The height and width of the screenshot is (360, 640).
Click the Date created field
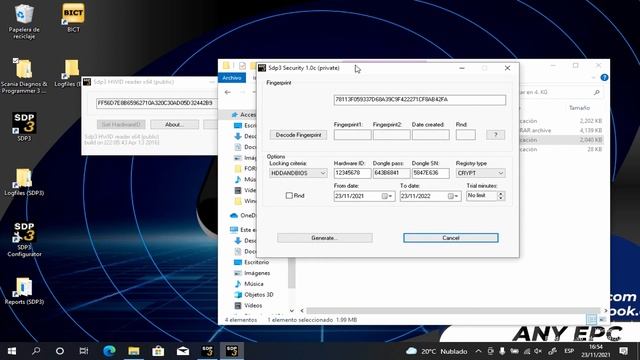coord(431,135)
